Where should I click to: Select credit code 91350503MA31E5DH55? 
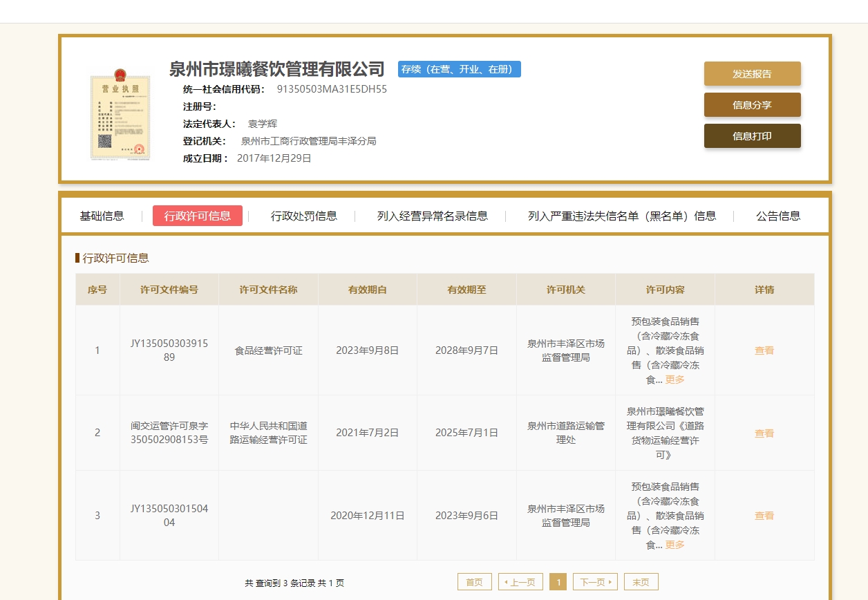[332, 89]
